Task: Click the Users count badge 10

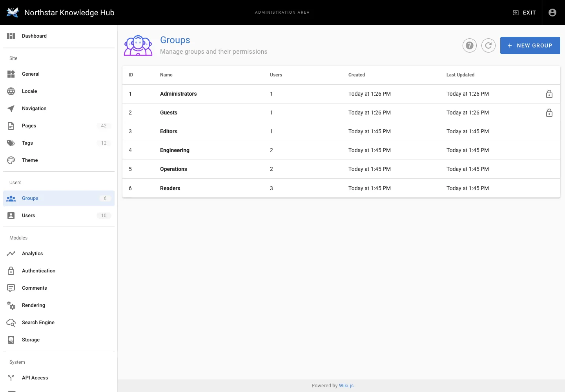Action: (x=104, y=216)
